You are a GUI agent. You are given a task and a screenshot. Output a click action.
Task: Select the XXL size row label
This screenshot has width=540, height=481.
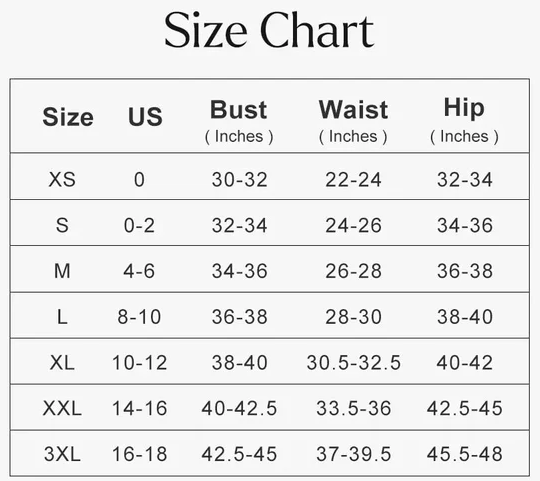62,408
